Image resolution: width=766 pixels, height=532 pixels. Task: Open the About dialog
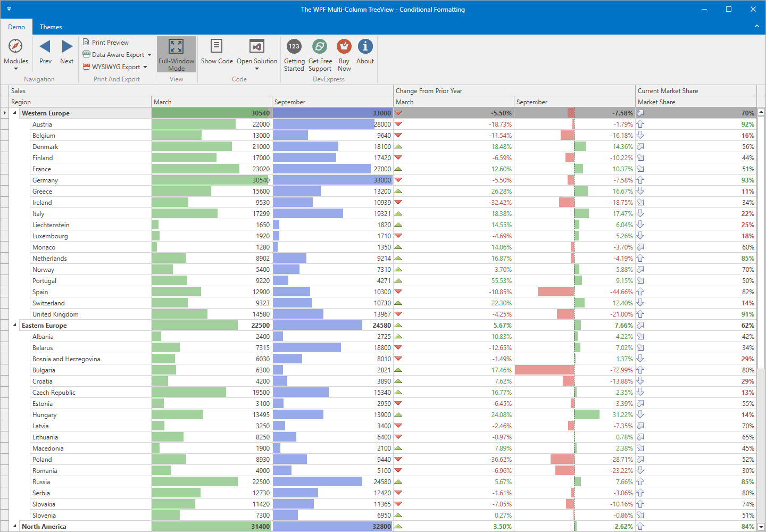[x=365, y=46]
